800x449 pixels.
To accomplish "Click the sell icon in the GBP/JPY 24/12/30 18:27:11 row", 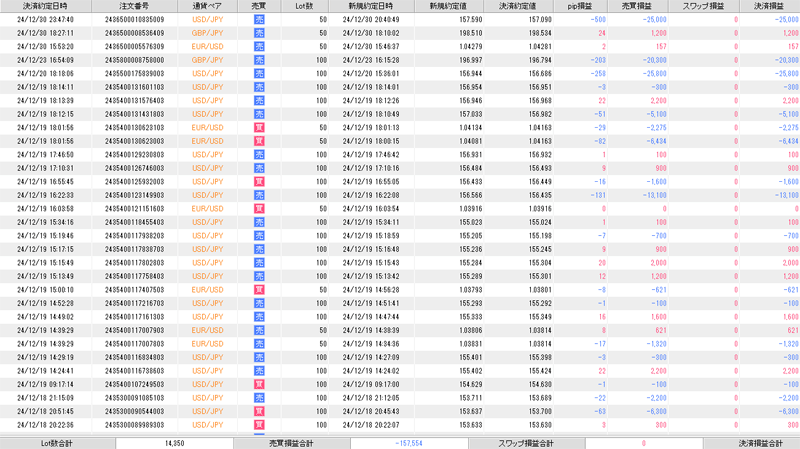I will pos(259,33).
